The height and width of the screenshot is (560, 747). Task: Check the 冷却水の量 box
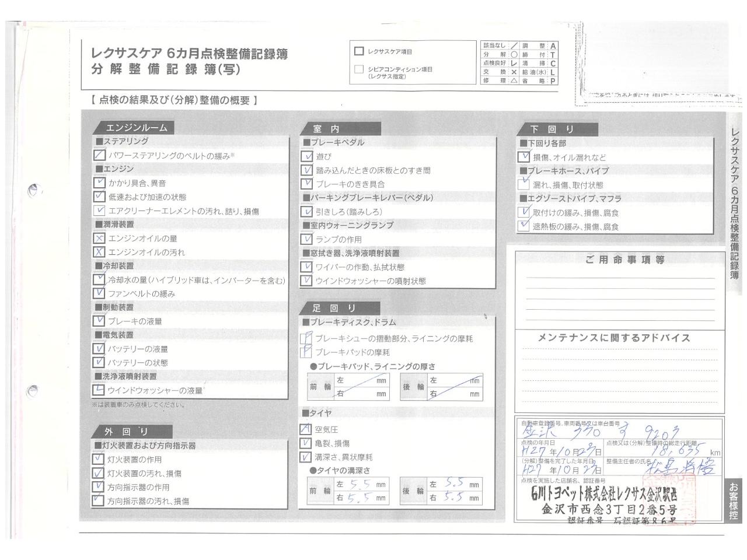[99, 279]
